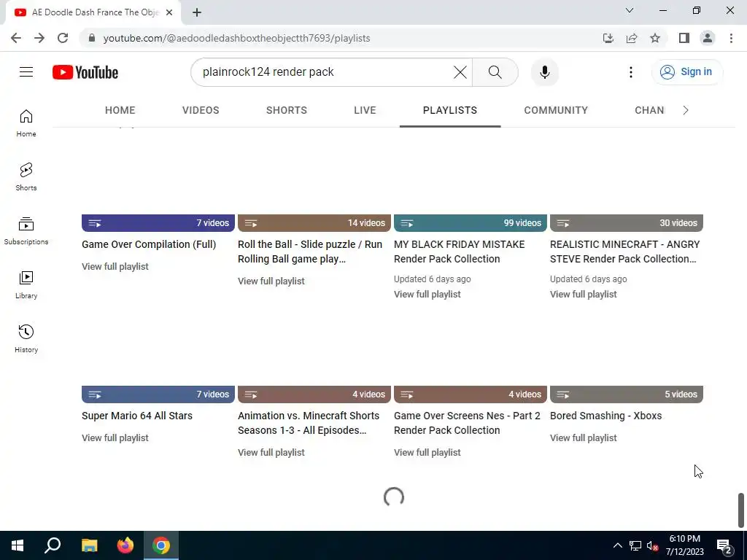Screen dimensions: 747x560
Task: Open Windows taskbar search
Action: tap(53, 545)
